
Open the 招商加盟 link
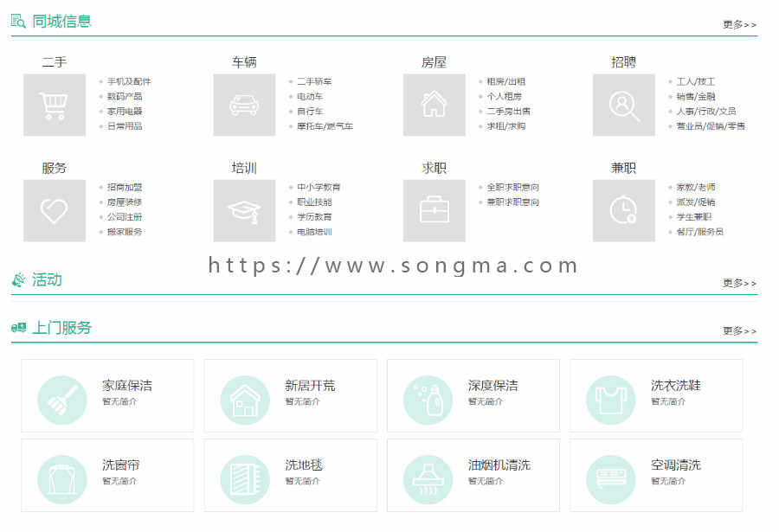pyautogui.click(x=125, y=187)
